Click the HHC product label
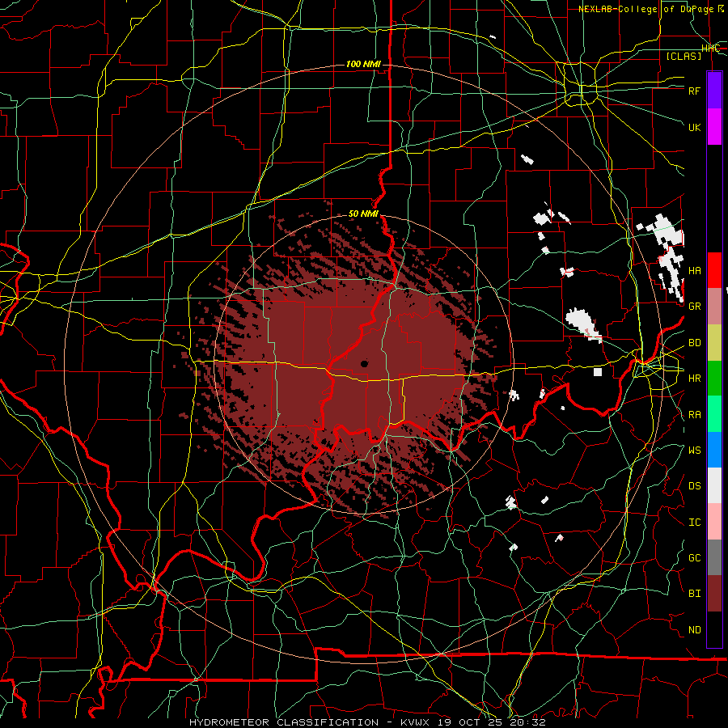This screenshot has width=728, height=728. [x=711, y=49]
